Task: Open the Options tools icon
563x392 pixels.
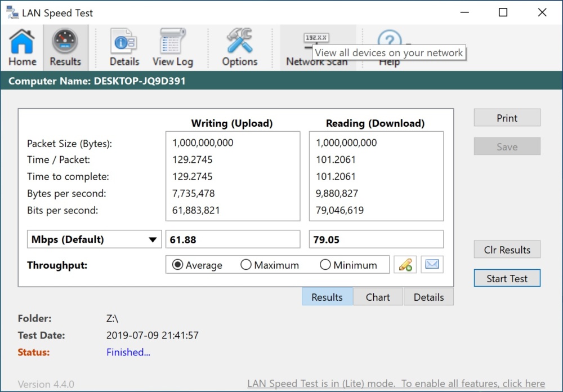Action: tap(239, 47)
